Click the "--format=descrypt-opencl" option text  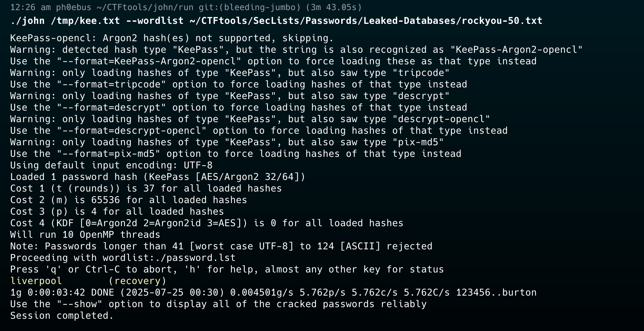(x=132, y=130)
